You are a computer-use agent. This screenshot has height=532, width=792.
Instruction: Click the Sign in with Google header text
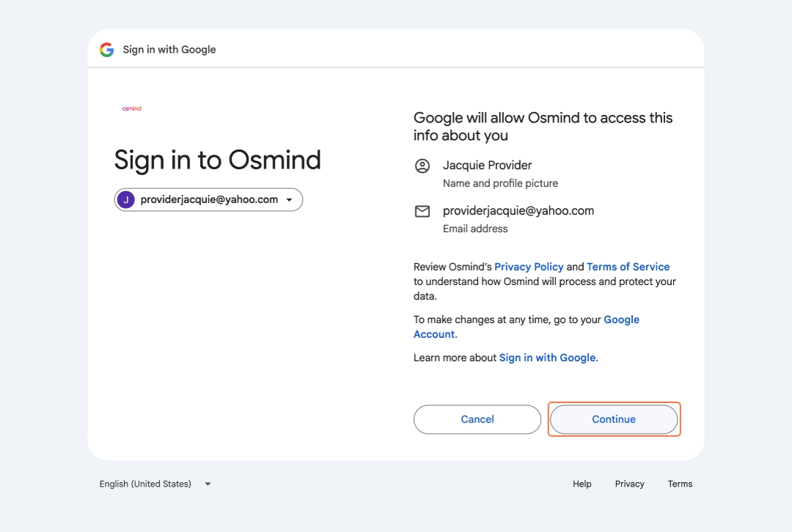(169, 50)
